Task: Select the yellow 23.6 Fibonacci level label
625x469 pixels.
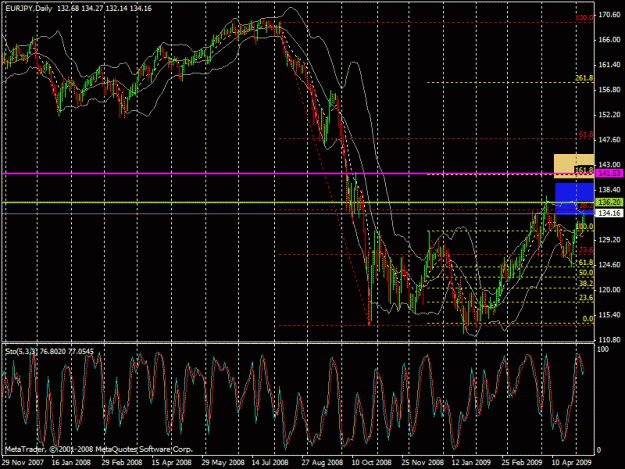Action: point(586,298)
